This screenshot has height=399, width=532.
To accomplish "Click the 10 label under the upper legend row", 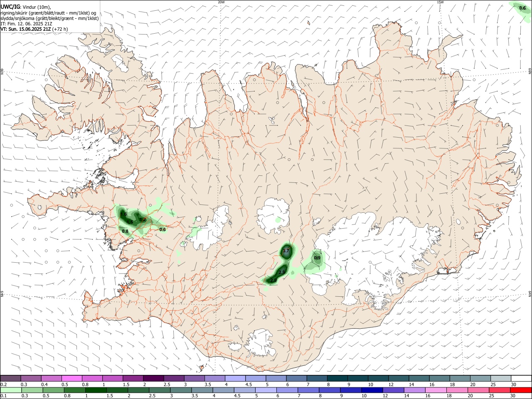I will coord(370,384).
